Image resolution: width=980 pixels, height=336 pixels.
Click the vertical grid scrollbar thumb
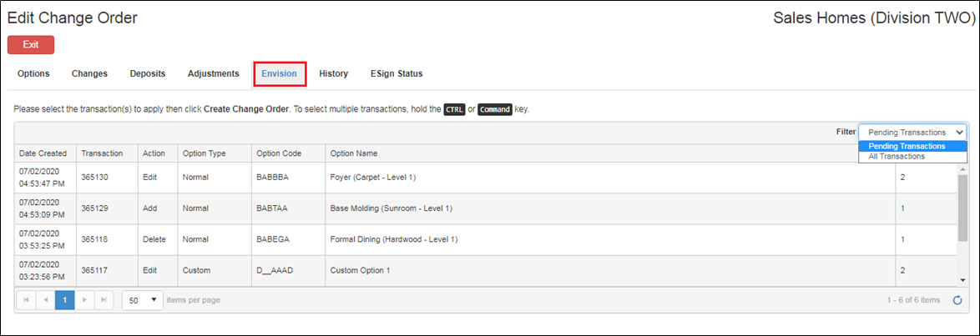(962, 208)
